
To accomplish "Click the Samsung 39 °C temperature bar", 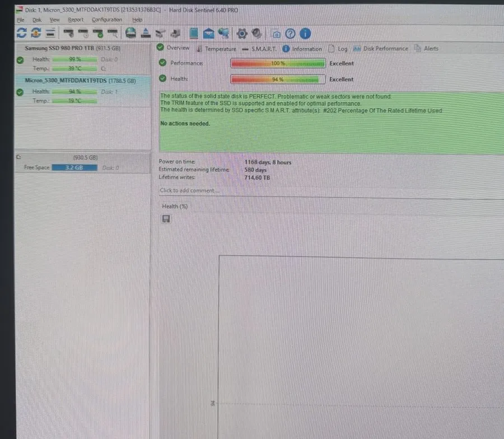I will click(74, 68).
